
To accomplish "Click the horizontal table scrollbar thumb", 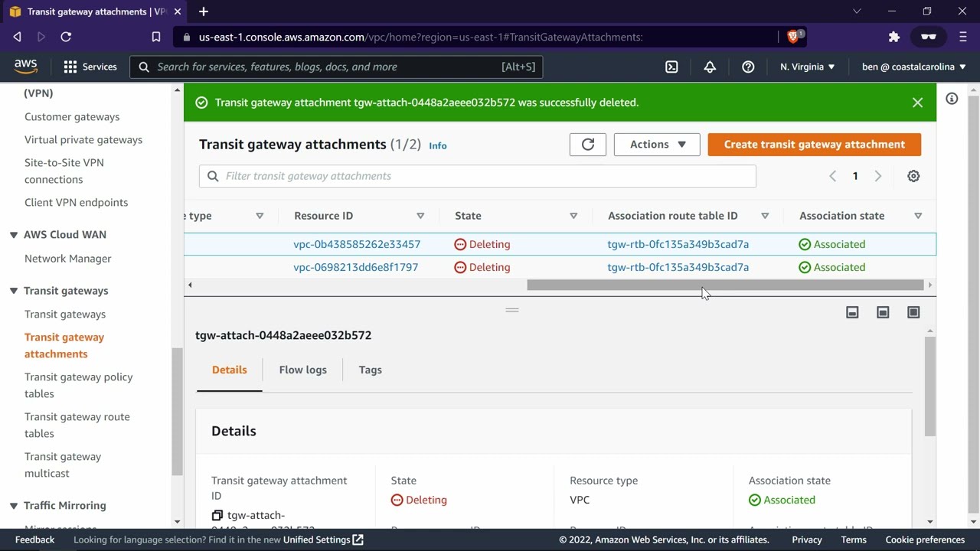I will pyautogui.click(x=725, y=285).
